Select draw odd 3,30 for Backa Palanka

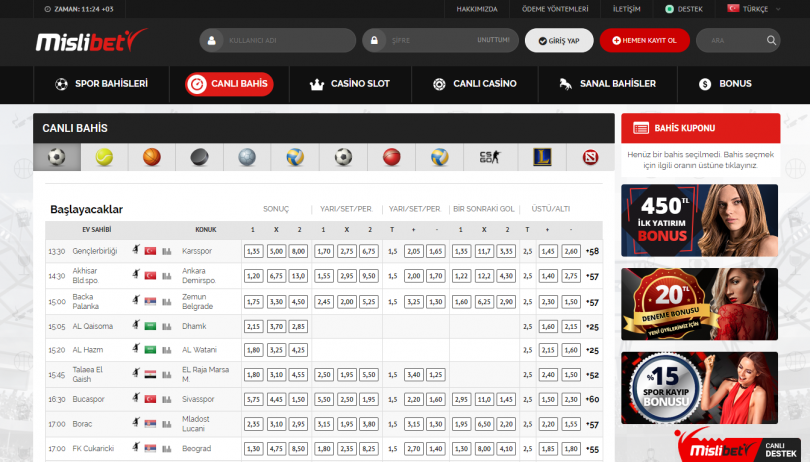tap(276, 301)
